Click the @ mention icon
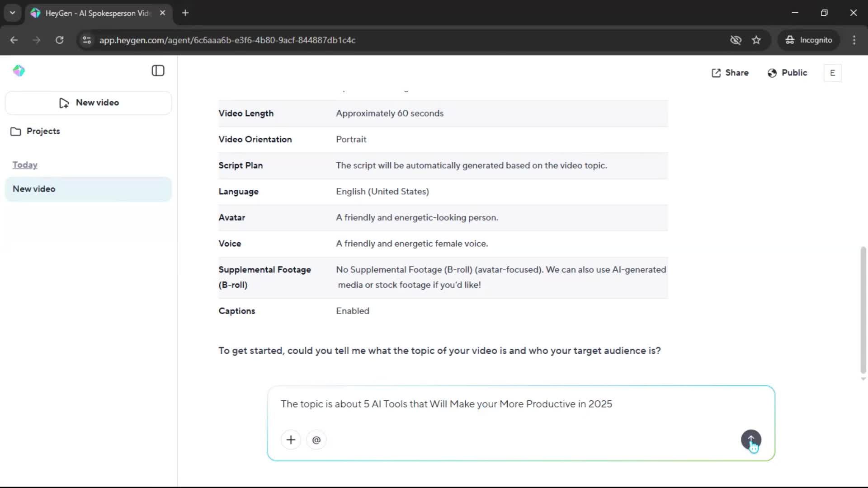The image size is (868, 488). 316,440
